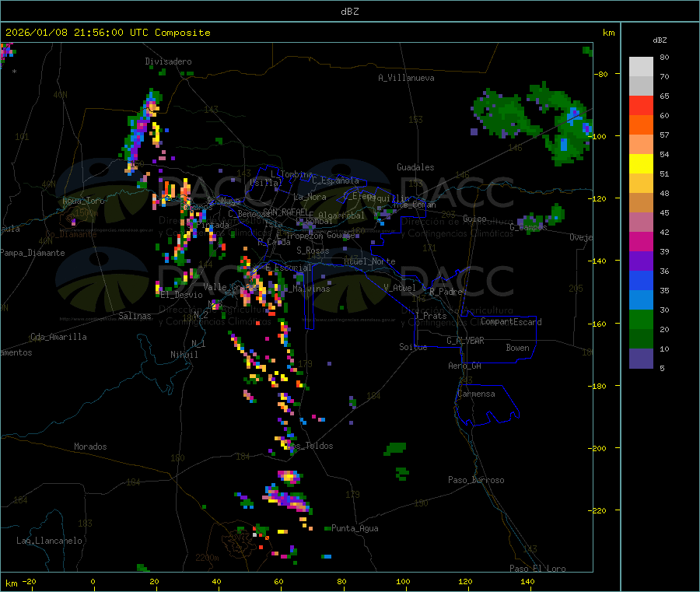Click the 'J_Prats' location label

(431, 316)
